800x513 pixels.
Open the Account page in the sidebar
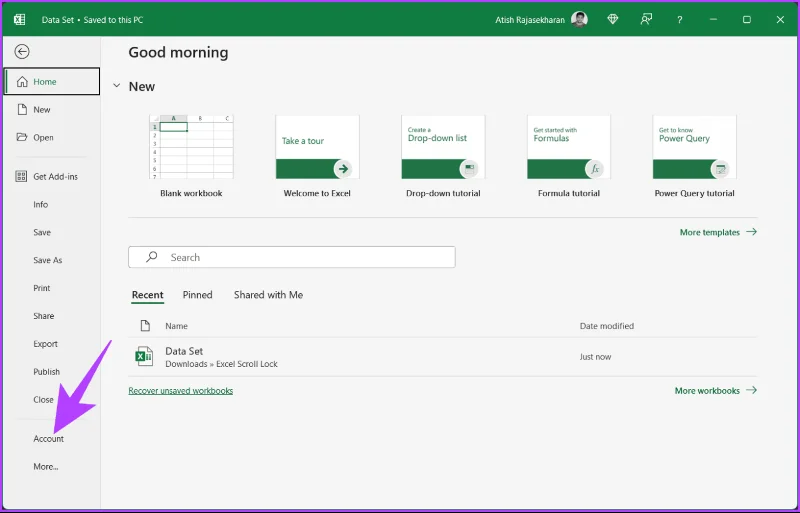point(48,438)
